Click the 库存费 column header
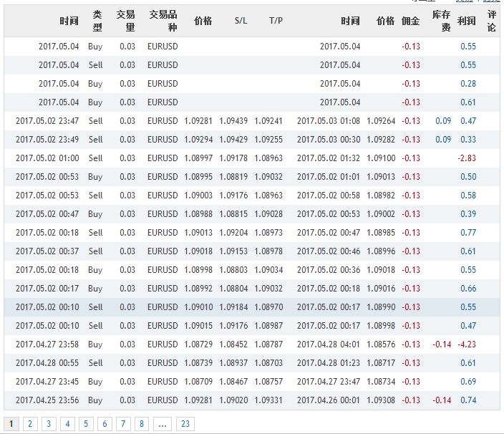Viewport: 504px width, 434px height. click(x=441, y=21)
